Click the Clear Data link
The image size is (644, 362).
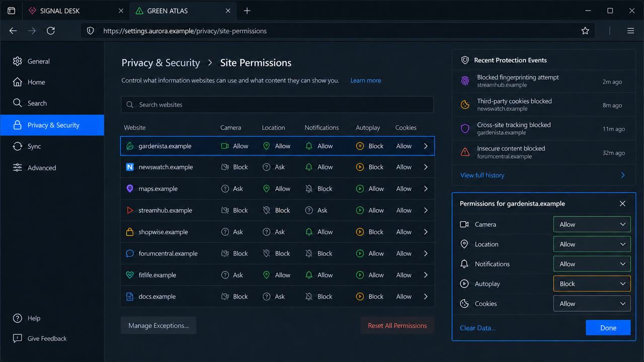[x=477, y=328]
